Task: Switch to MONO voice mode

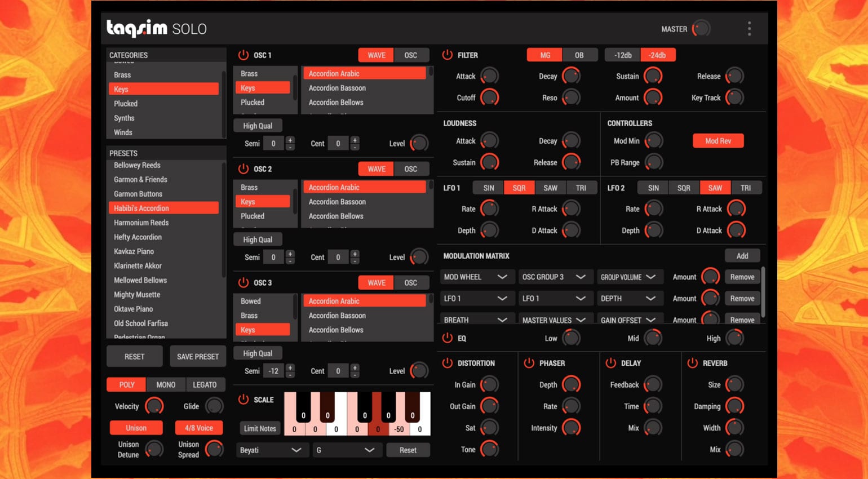Action: click(x=166, y=384)
